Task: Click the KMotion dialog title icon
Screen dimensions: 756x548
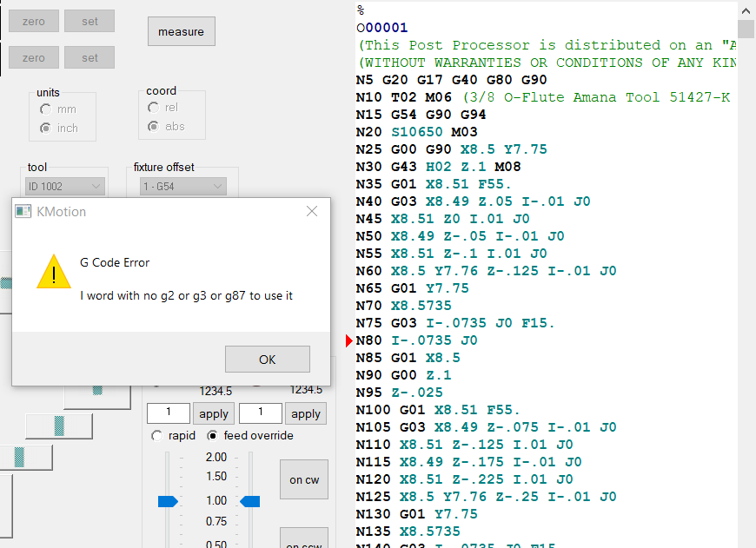Action: click(x=23, y=211)
